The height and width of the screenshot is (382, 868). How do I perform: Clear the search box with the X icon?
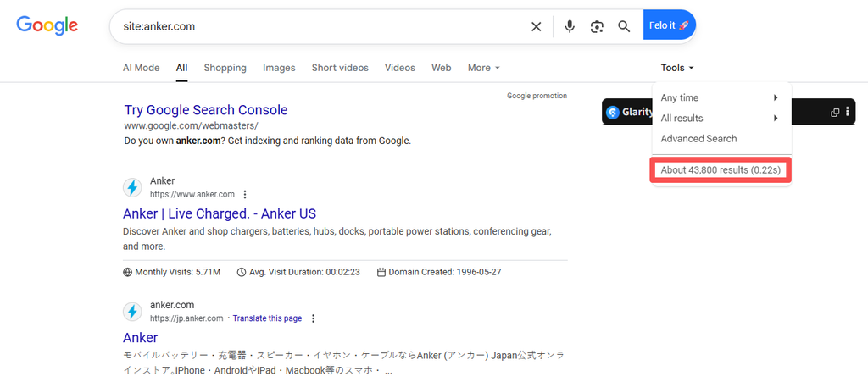click(x=536, y=26)
